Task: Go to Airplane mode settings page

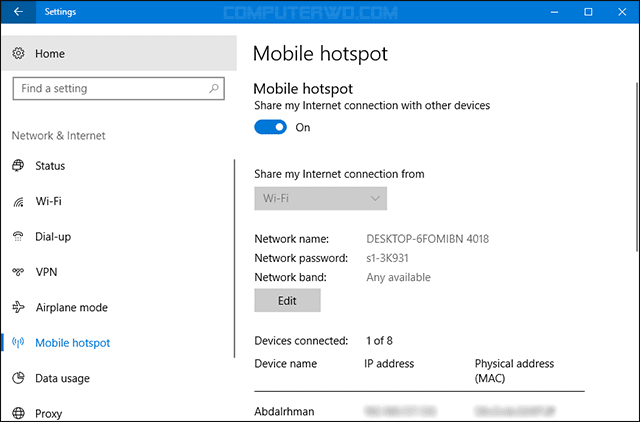Action: [72, 307]
